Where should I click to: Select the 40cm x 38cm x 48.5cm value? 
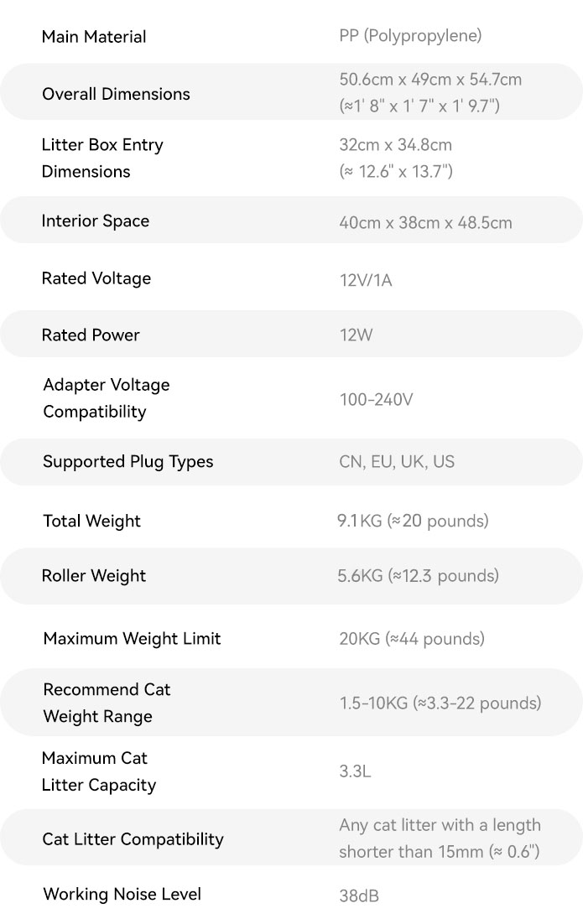coord(425,223)
